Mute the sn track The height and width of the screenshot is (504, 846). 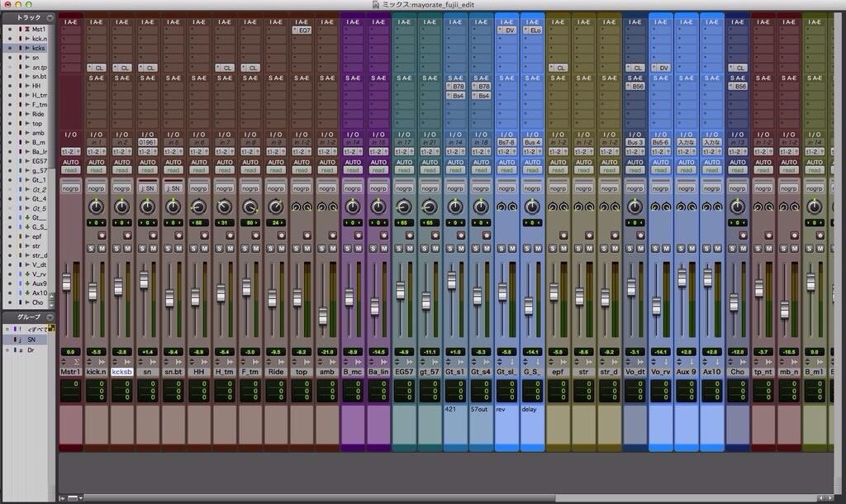click(153, 248)
